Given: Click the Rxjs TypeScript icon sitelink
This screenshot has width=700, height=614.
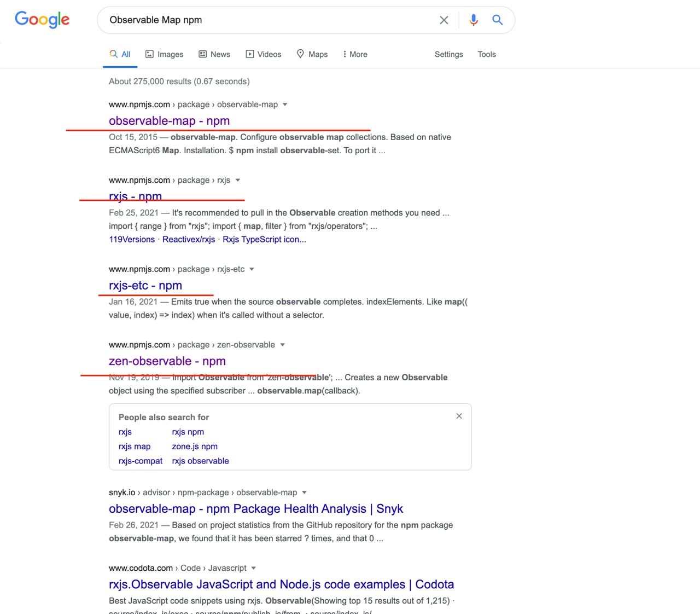Looking at the screenshot, I should [264, 240].
